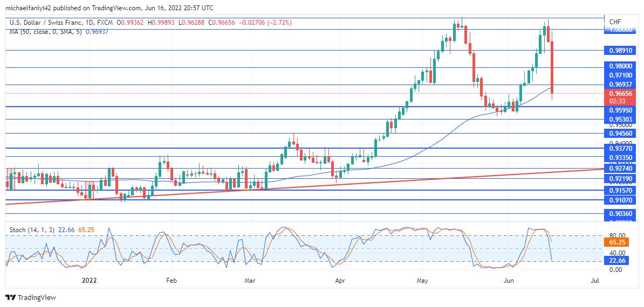Screen dimensions: 644x307
Task: Select the 0.93770 price level label
Action: pyautogui.click(x=621, y=148)
